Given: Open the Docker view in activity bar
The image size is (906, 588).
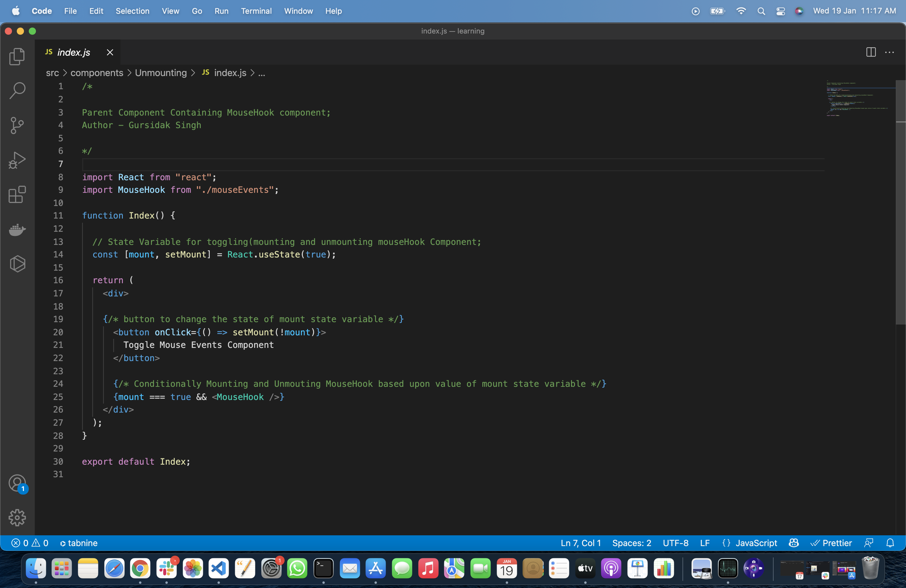Looking at the screenshot, I should 17,229.
